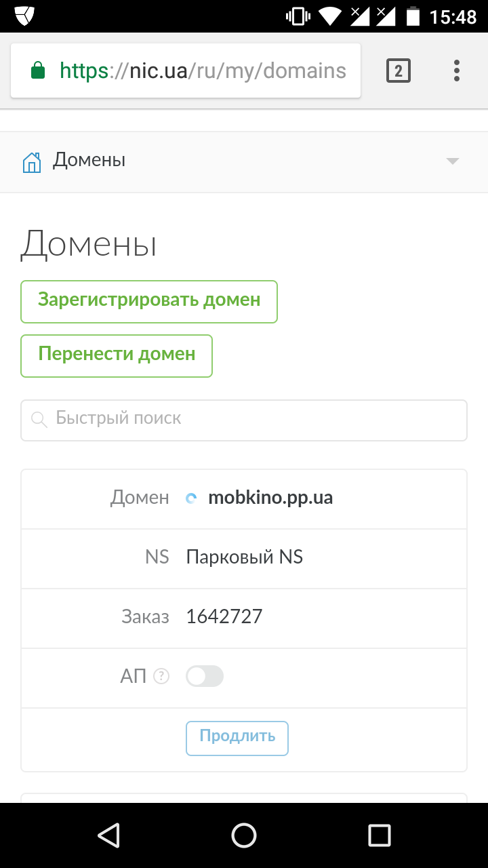
Task: Toggle the АП auto-renewal switch
Action: point(205,676)
